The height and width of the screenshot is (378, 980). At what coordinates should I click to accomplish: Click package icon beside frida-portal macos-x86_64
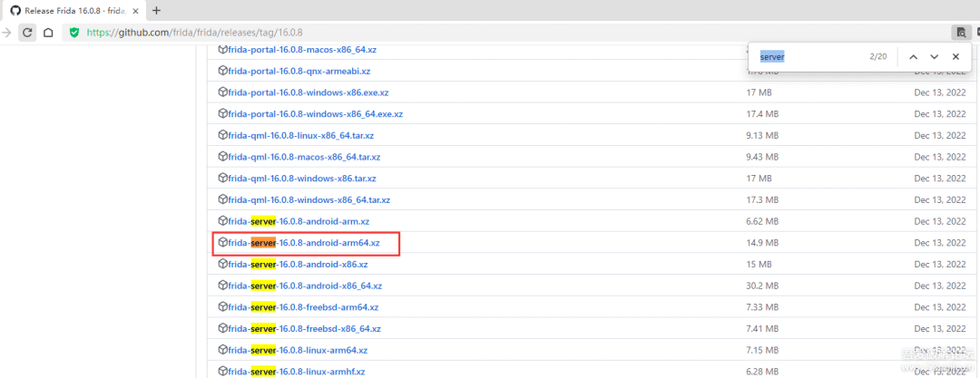pos(222,49)
